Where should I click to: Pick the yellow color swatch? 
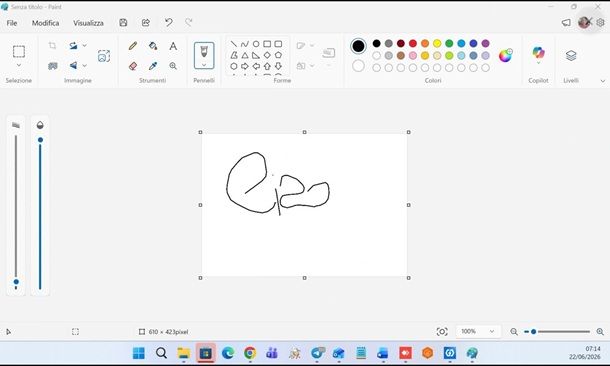click(x=437, y=43)
